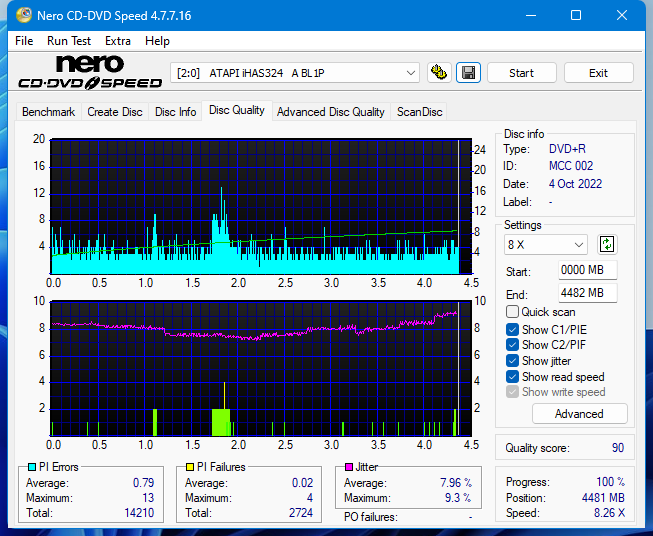This screenshot has height=536, width=653.
Task: Switch to Advanced Disc Quality tab
Action: (331, 112)
